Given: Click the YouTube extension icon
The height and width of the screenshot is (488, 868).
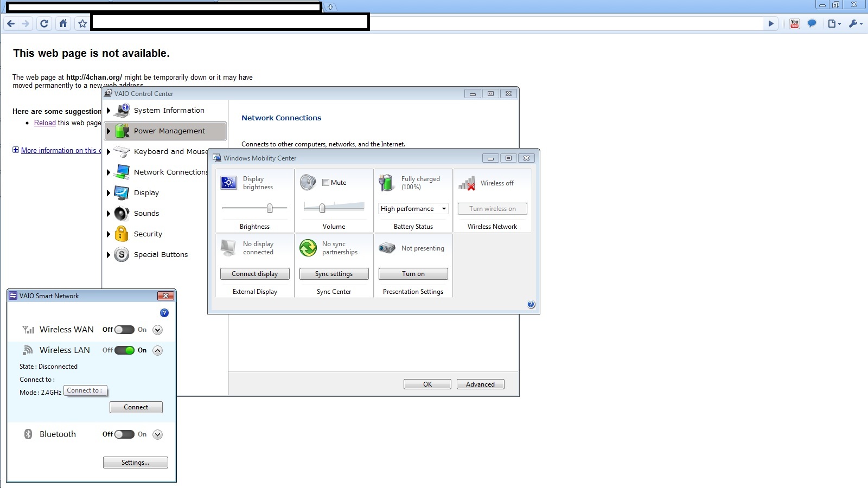Looking at the screenshot, I should click(x=795, y=24).
